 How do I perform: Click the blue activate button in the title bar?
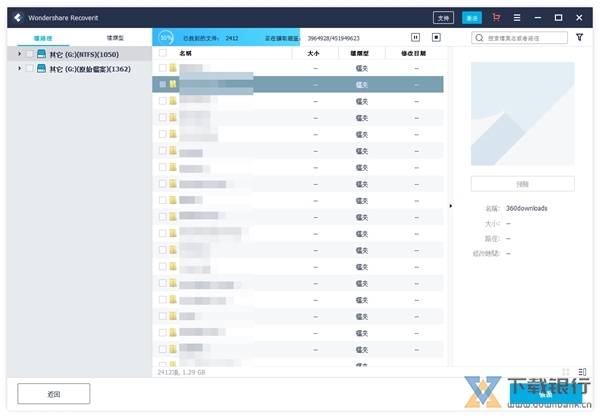coord(472,18)
